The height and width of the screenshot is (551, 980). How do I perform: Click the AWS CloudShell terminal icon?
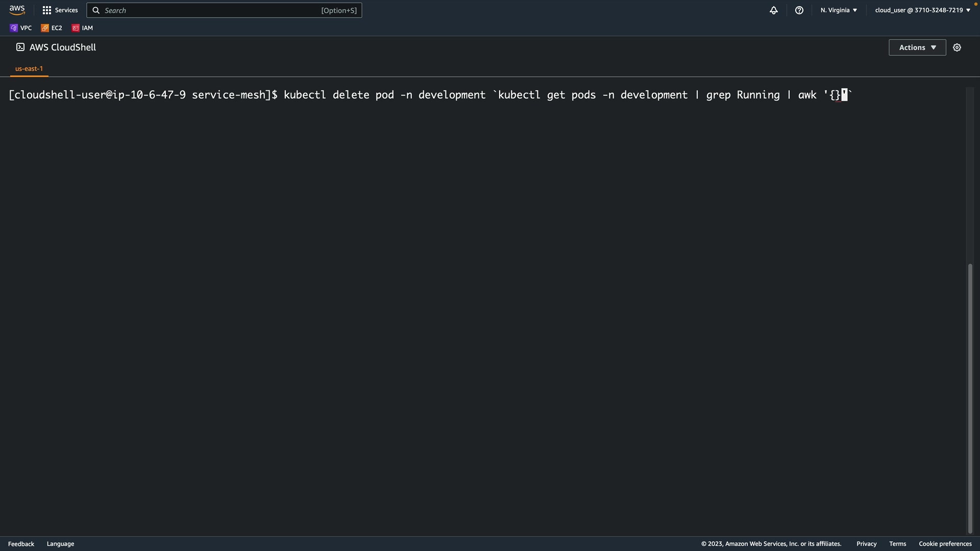(x=20, y=47)
